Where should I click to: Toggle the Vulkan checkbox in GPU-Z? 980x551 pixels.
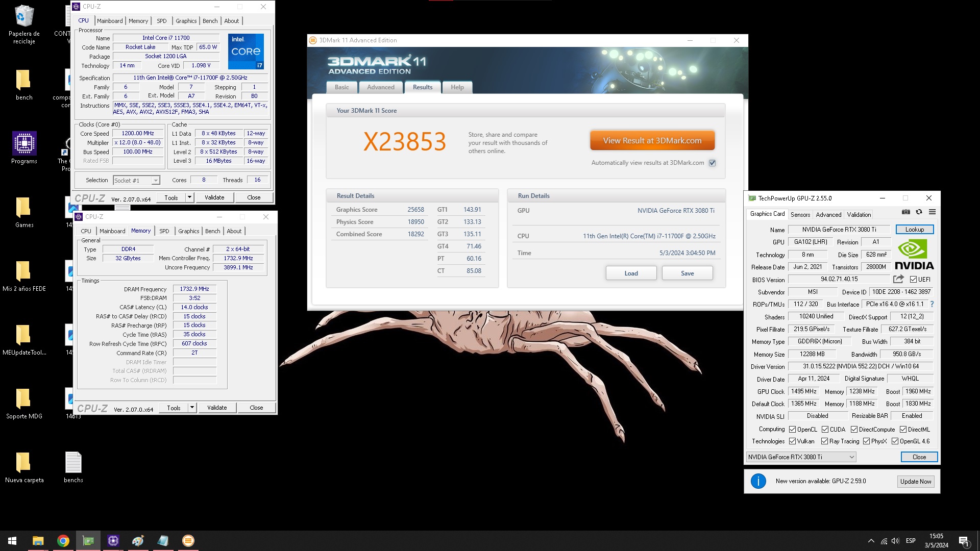pos(793,441)
